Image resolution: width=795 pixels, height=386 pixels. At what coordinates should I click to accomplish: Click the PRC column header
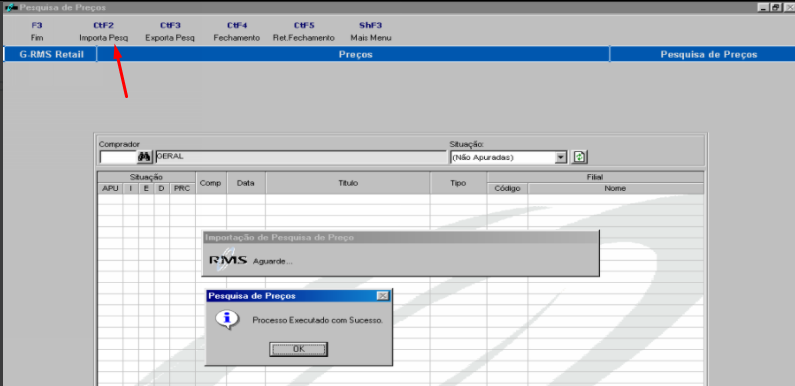click(x=182, y=188)
